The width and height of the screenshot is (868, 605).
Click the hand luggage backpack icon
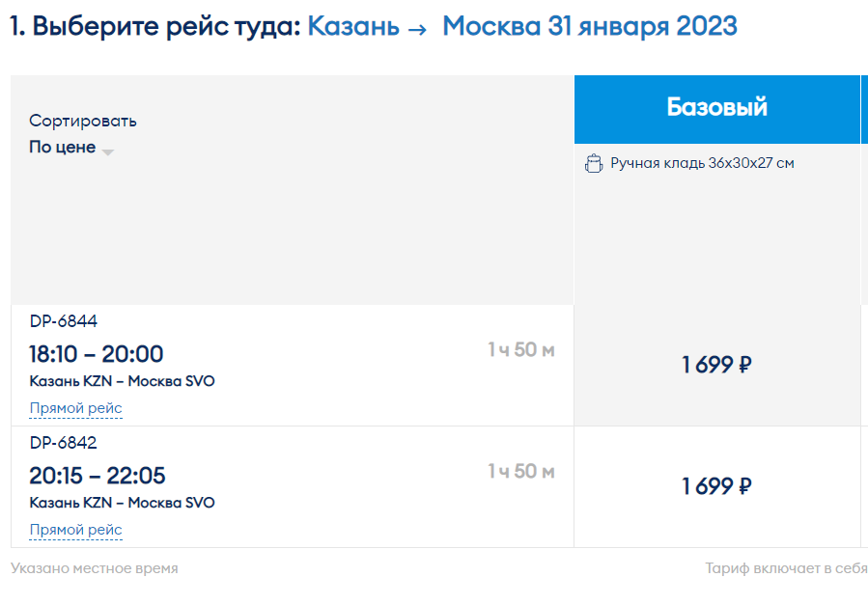pos(594,164)
